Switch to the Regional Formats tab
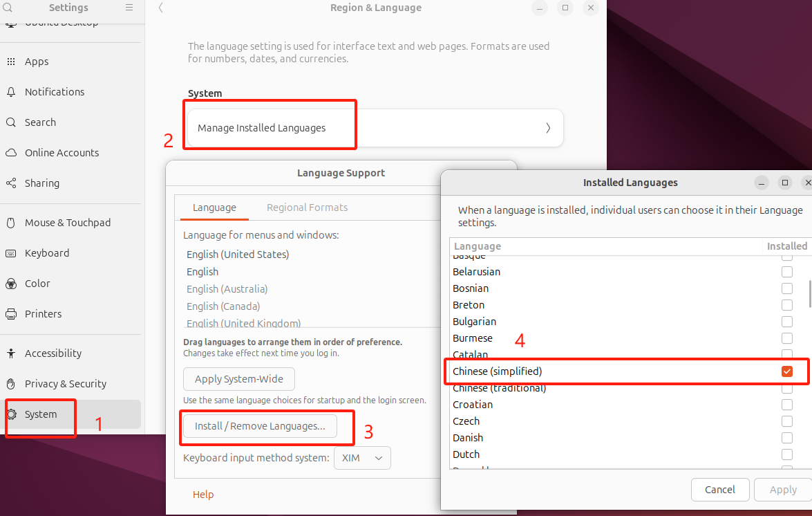812x516 pixels. click(x=307, y=208)
